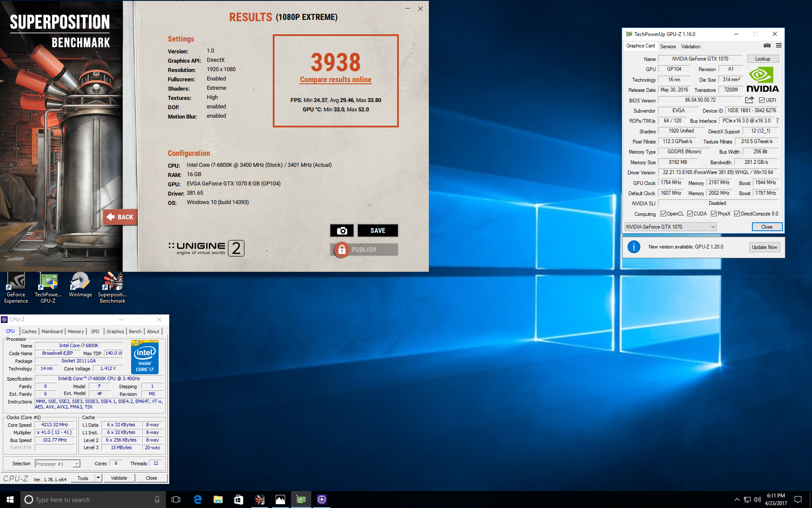Click the SAVE results button
The width and height of the screenshot is (812, 508).
click(378, 230)
